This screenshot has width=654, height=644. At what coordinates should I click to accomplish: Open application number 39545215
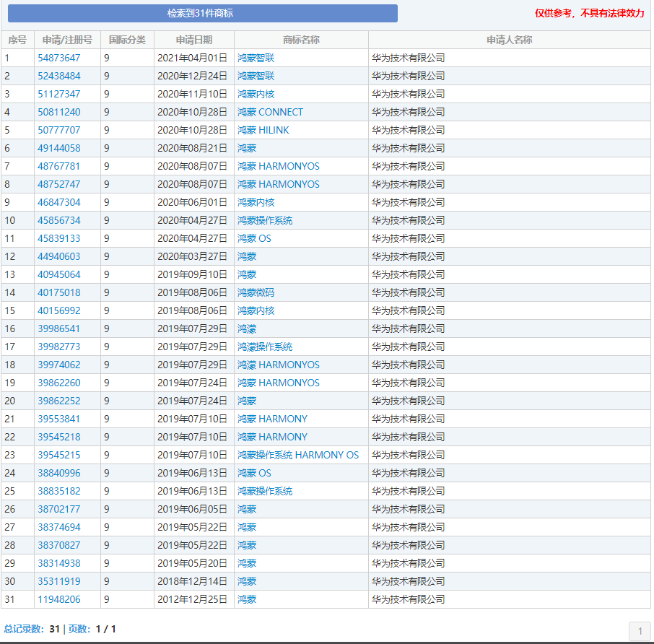[x=58, y=455]
